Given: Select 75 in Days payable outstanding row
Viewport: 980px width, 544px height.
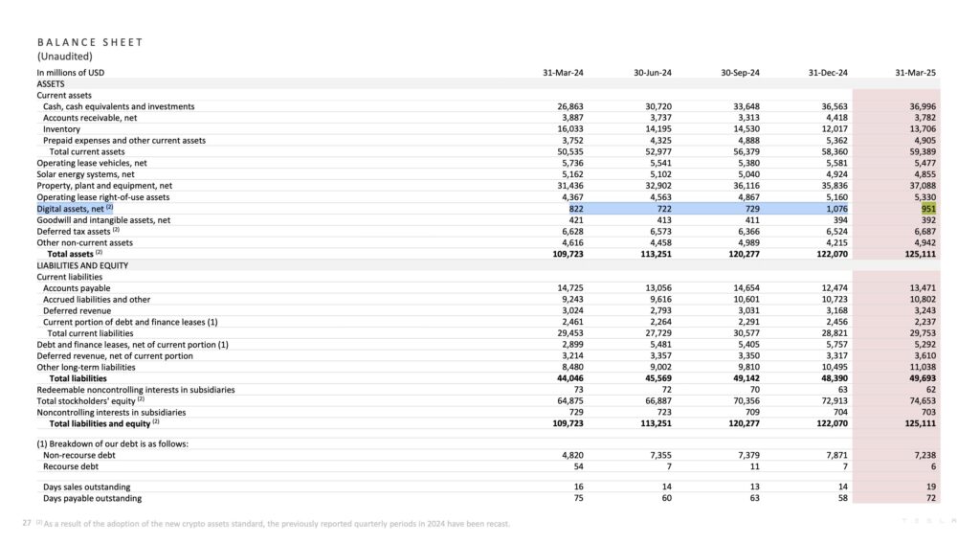Looking at the screenshot, I should [x=578, y=498].
